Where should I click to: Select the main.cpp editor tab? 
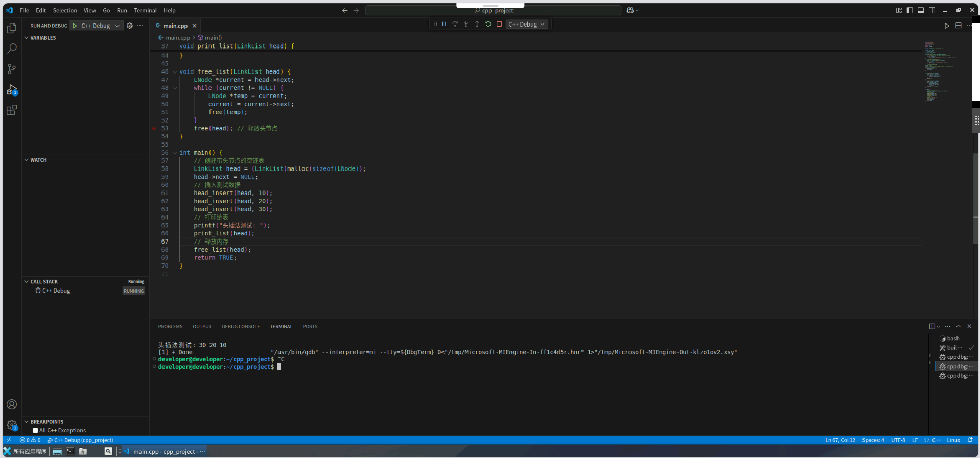(x=175, y=26)
